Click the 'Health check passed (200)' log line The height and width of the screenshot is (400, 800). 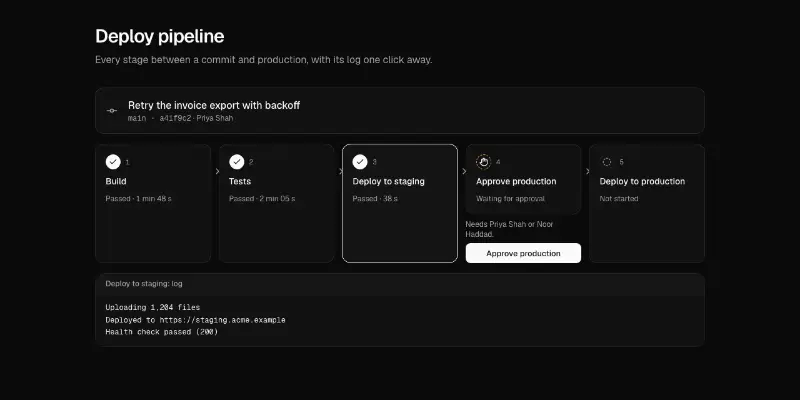pos(162,332)
